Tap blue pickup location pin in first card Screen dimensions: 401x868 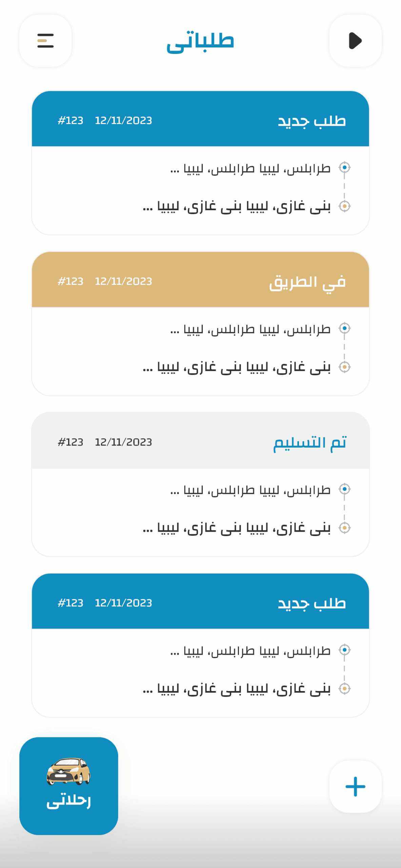344,167
